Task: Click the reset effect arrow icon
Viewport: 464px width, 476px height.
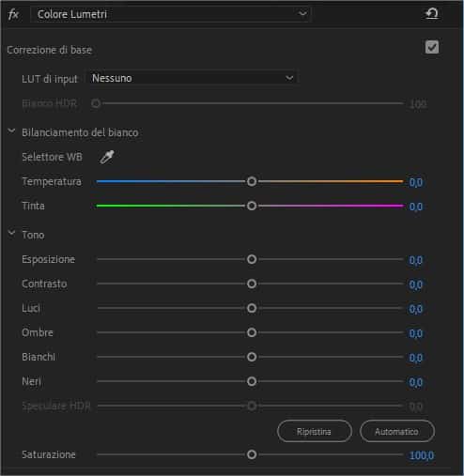Action: point(432,14)
